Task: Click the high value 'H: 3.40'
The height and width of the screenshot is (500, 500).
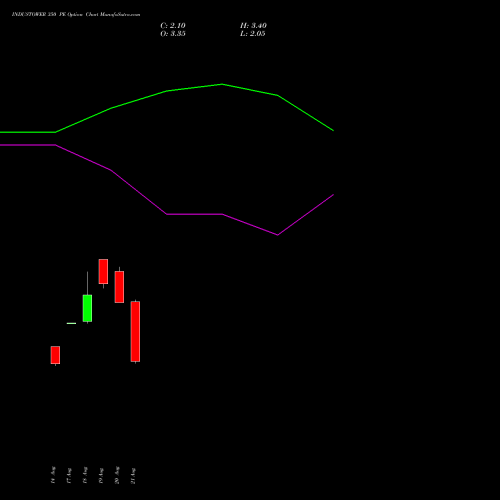Action: (253, 26)
